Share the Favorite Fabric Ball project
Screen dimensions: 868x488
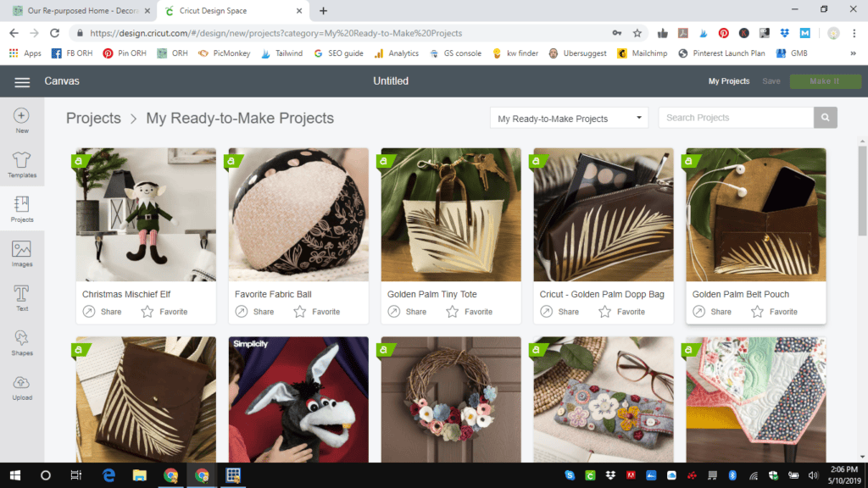coord(254,312)
